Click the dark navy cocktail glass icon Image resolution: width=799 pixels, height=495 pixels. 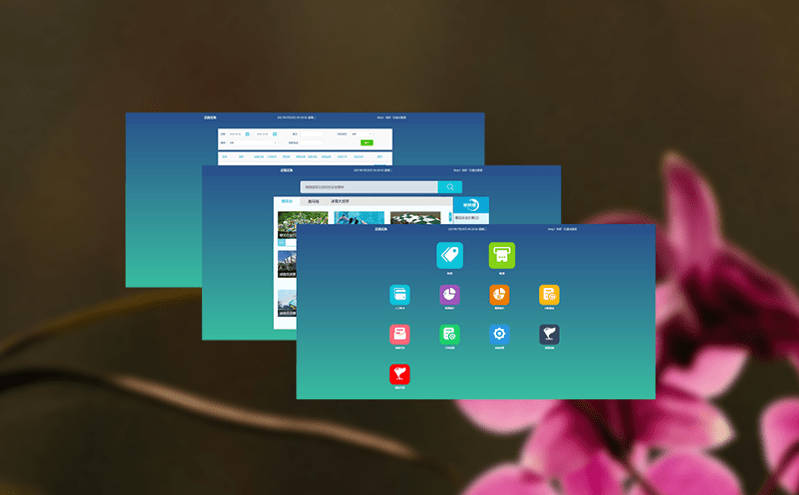click(x=549, y=334)
